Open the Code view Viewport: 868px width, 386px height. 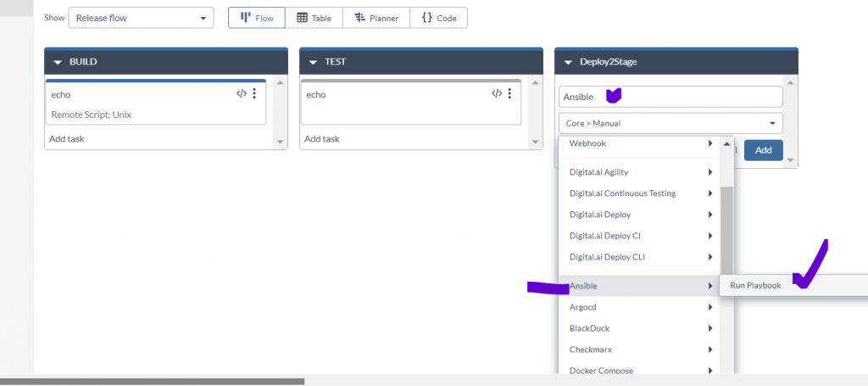pos(438,18)
